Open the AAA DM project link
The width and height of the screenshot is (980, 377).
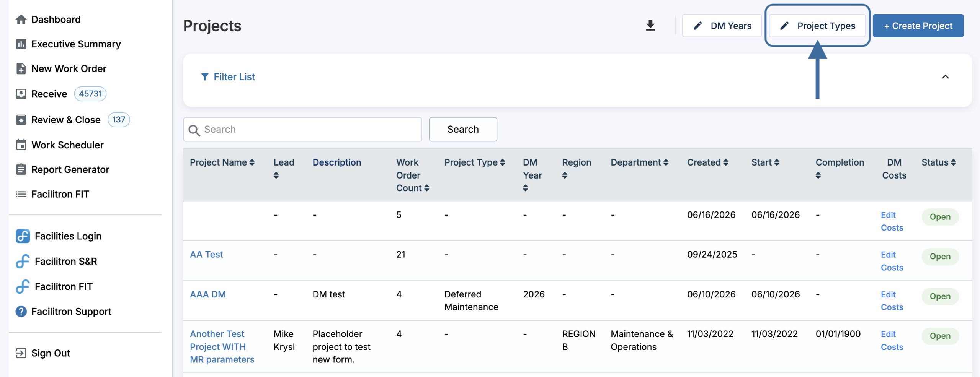208,294
